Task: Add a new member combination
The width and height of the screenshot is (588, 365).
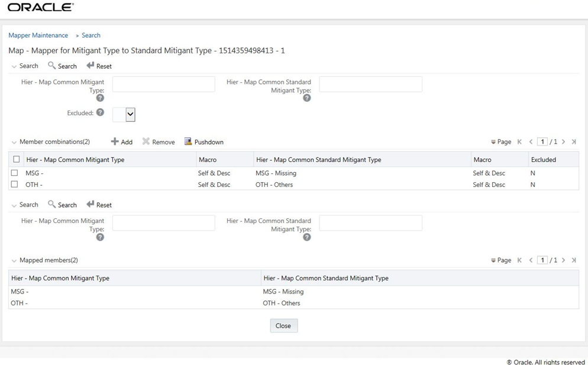Action: 121,142
